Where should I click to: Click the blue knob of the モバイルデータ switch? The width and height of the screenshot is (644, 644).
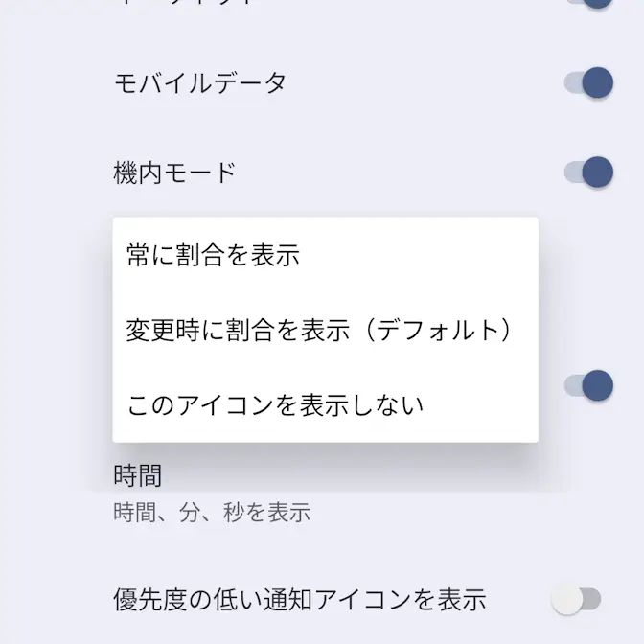(x=598, y=83)
